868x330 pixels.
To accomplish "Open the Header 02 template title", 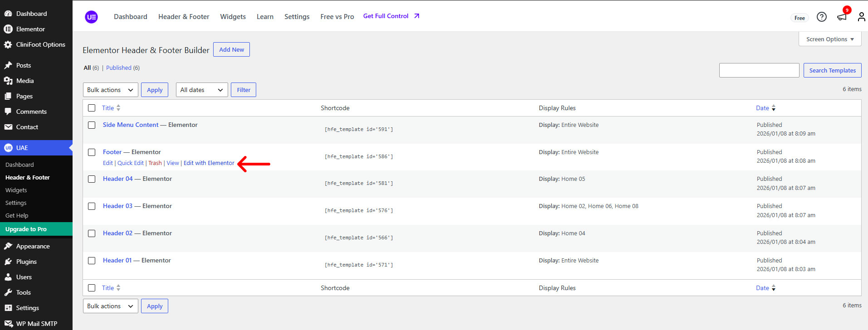I will (x=117, y=233).
